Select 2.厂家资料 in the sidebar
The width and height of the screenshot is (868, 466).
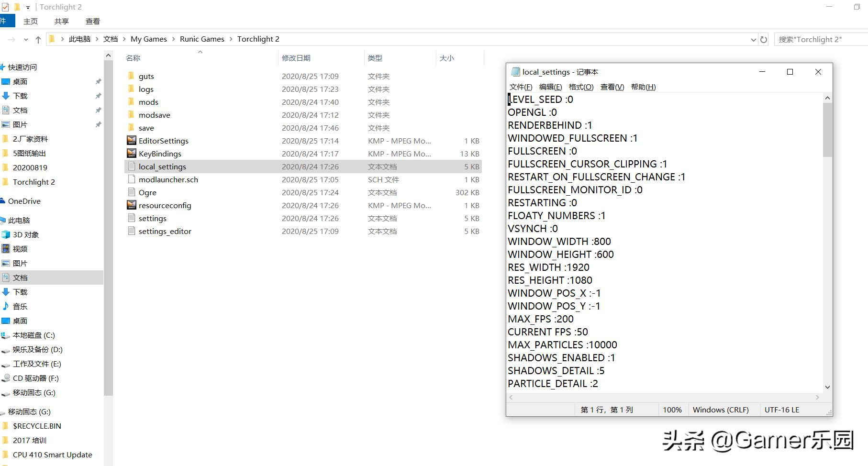point(30,139)
